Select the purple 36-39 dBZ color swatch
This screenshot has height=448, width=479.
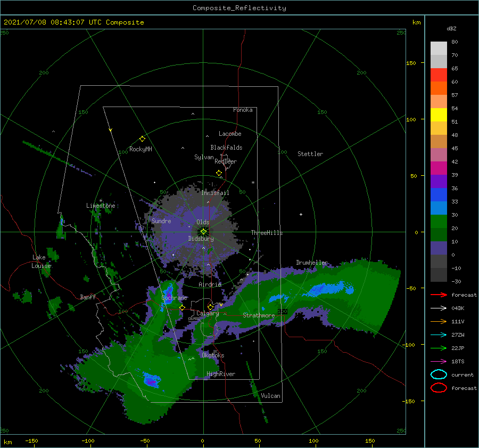[x=439, y=181]
